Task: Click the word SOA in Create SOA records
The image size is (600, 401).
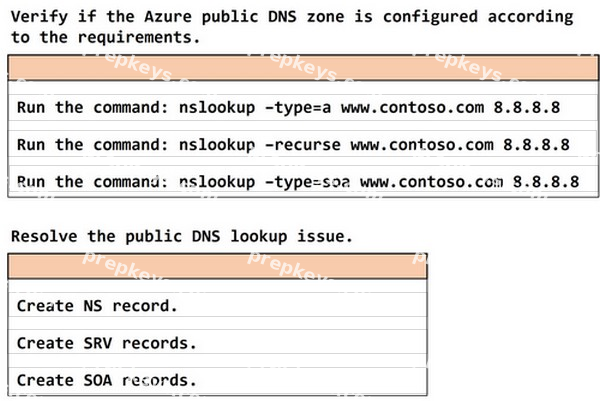Action: [98, 380]
